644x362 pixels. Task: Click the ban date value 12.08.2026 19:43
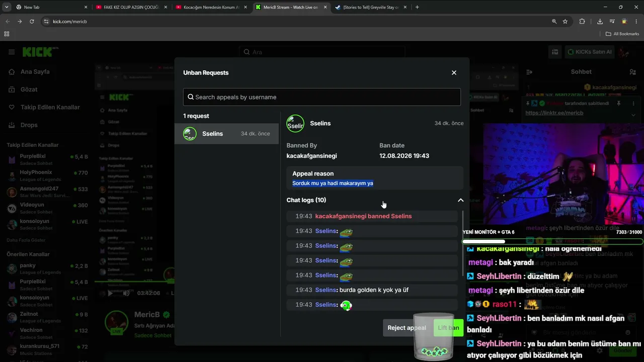(x=404, y=156)
